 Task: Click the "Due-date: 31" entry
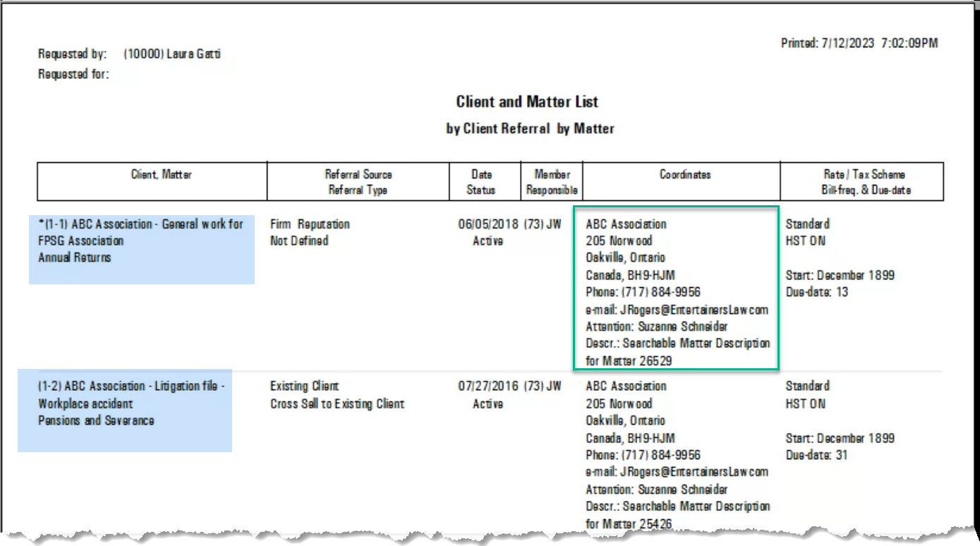[x=817, y=455]
